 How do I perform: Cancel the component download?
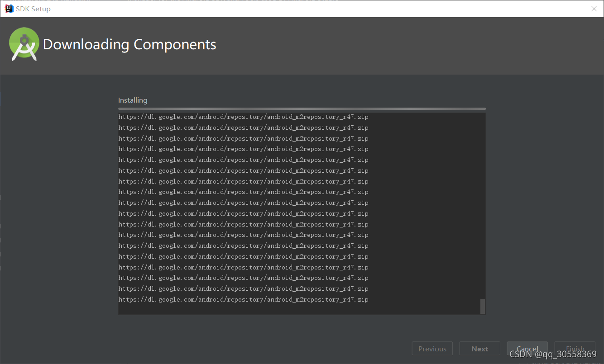[x=527, y=349]
